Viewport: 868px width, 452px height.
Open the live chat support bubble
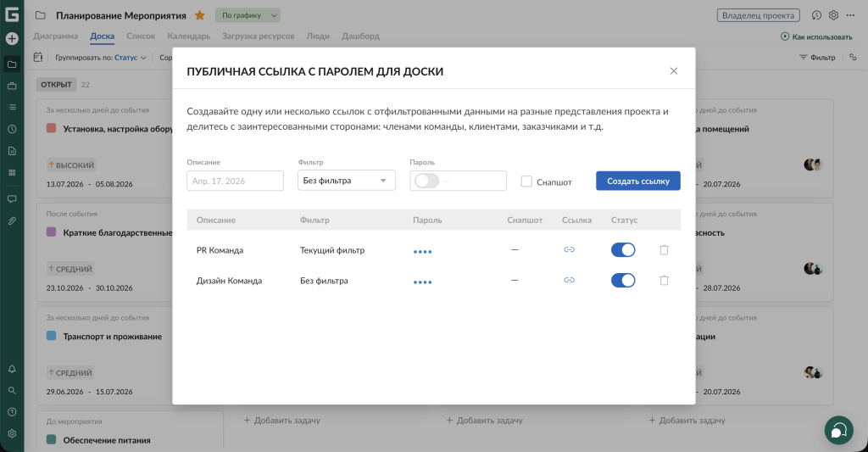click(x=838, y=431)
